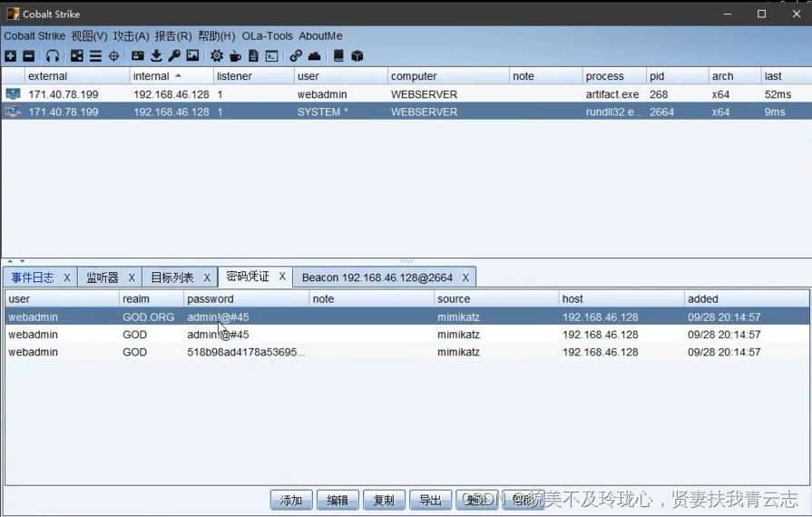This screenshot has width=812, height=517.
Task: Click the book help icon in toolbar
Action: pos(338,56)
